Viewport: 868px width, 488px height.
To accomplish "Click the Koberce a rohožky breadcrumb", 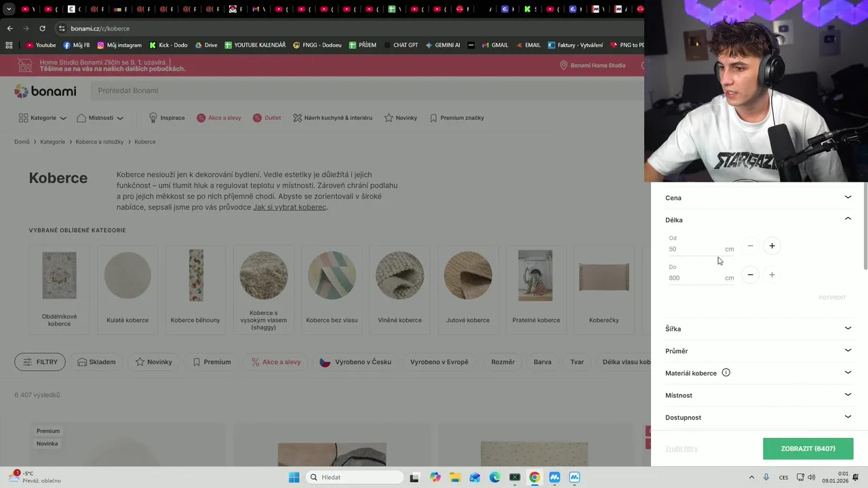I will 100,142.
